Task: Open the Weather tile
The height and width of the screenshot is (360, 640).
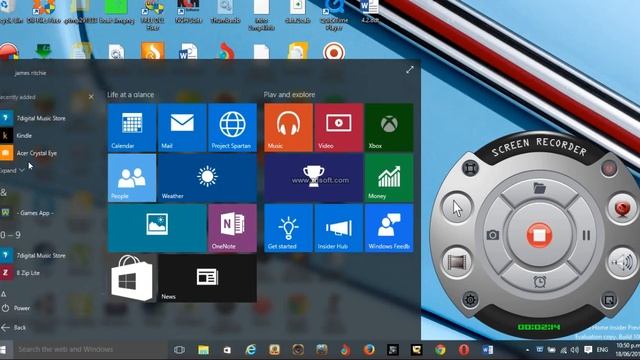Action: click(207, 178)
